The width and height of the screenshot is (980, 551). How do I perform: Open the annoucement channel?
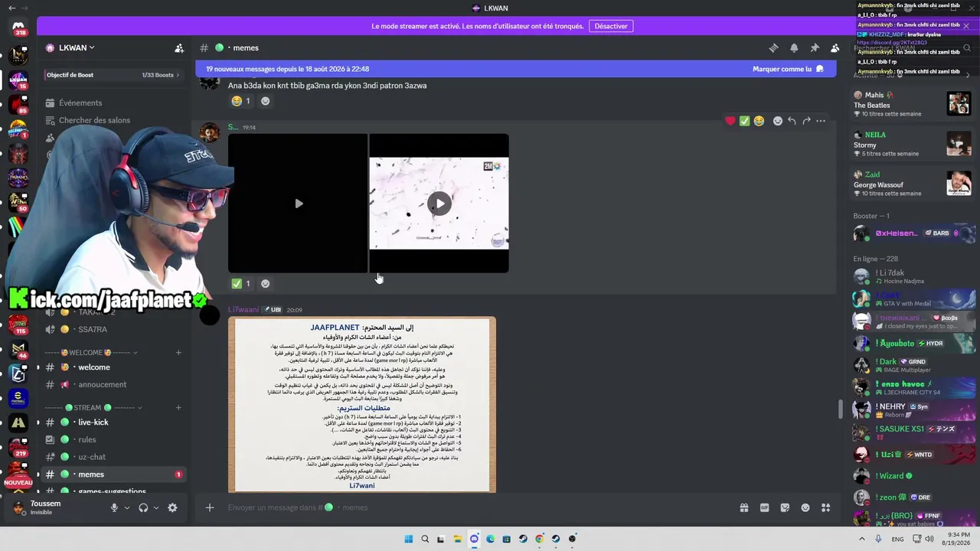tap(113, 385)
